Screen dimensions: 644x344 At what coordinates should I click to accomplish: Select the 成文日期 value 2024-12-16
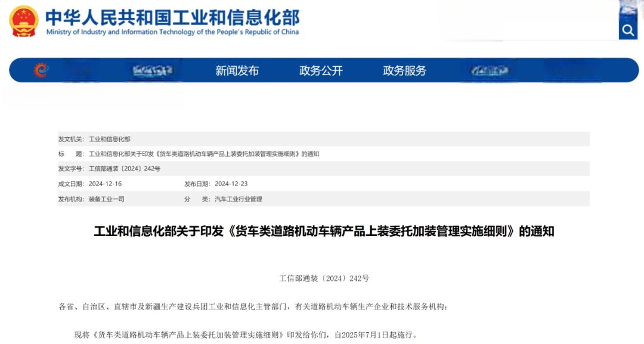pyautogui.click(x=105, y=184)
